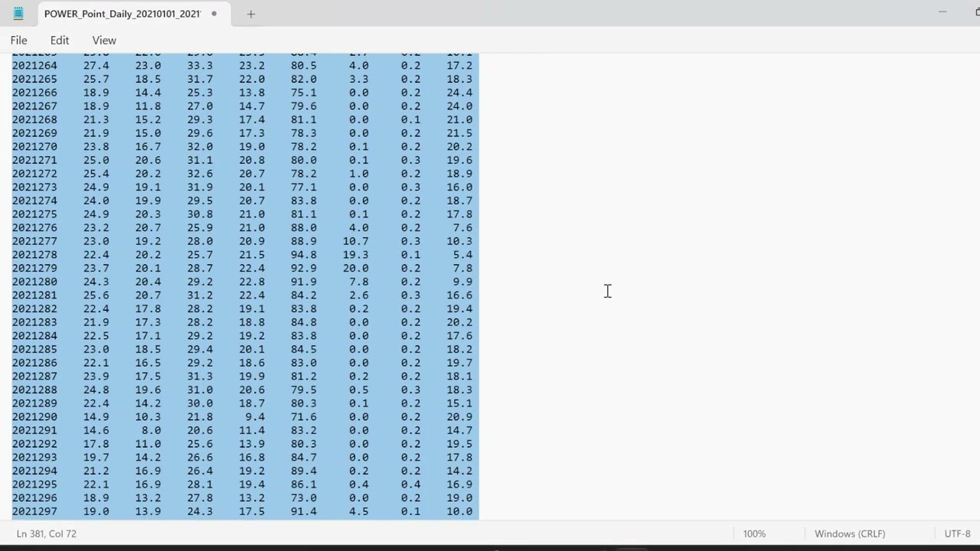This screenshot has width=980, height=551.
Task: Click the date value 2021285
Action: pyautogui.click(x=34, y=349)
